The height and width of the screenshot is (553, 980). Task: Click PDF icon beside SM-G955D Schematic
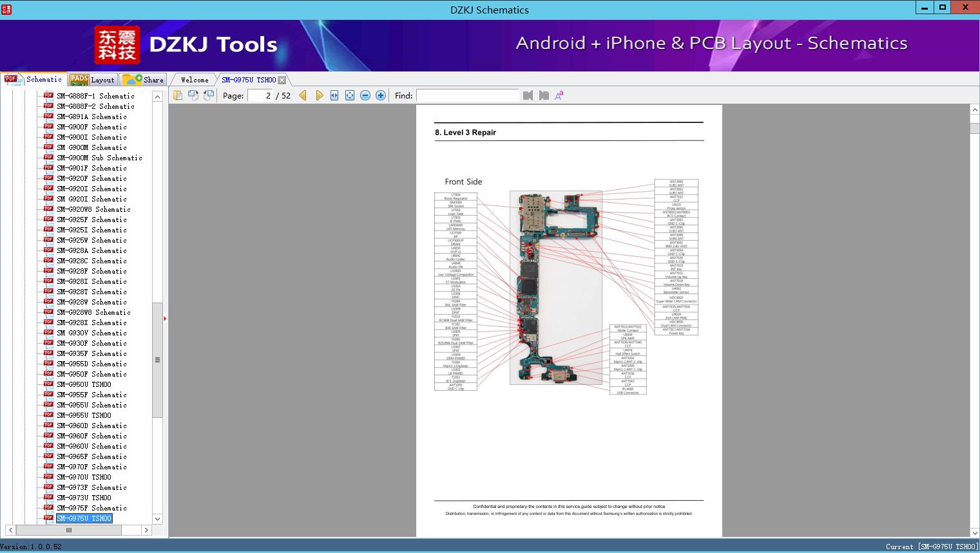[x=48, y=363]
